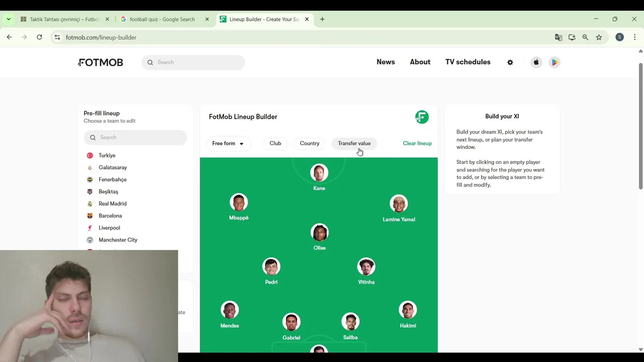
Task: Toggle the Club display option
Action: [x=275, y=143]
